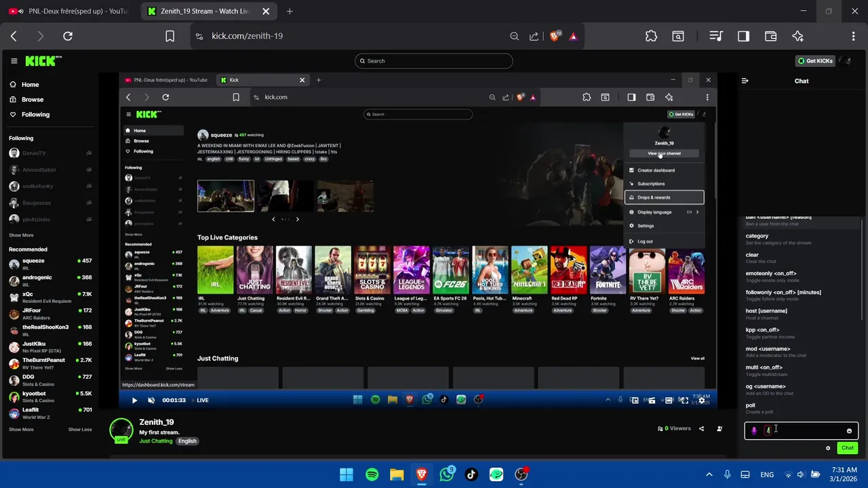
Task: Bookmark this page with the bookmark icon
Action: pos(170,36)
